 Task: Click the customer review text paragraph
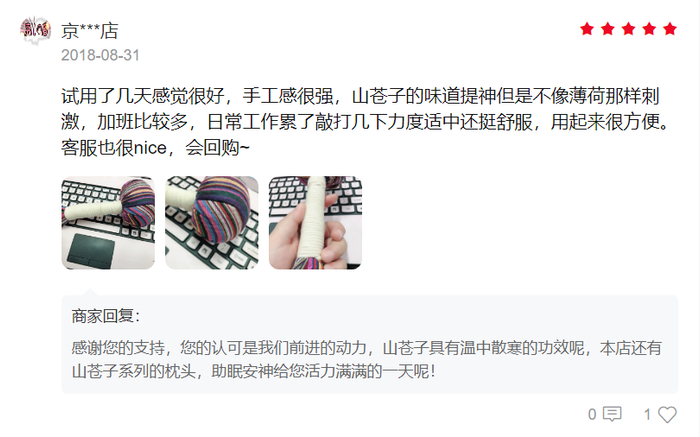click(365, 121)
